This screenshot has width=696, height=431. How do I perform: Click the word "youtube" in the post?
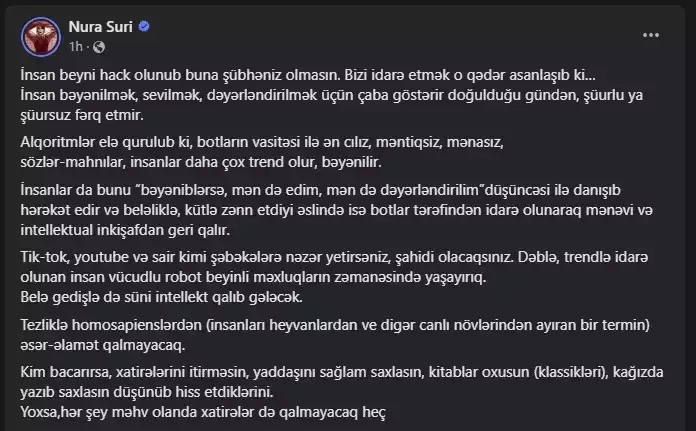tap(98, 254)
